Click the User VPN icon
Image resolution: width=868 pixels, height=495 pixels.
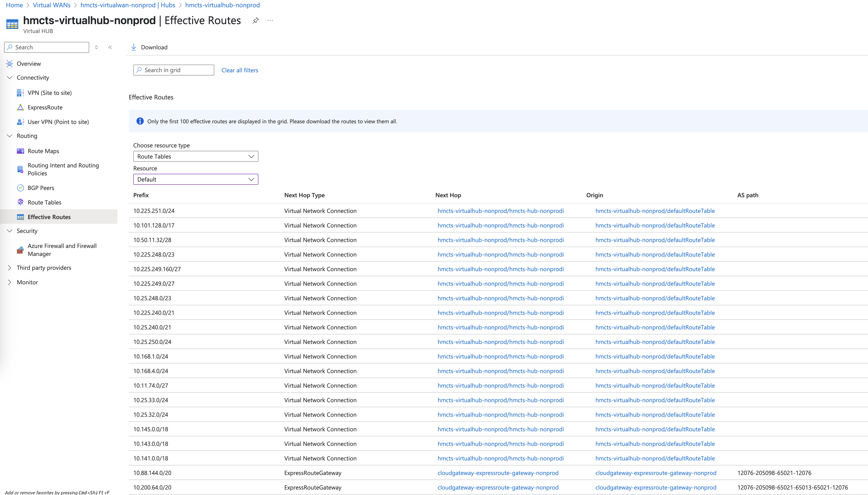(x=20, y=122)
